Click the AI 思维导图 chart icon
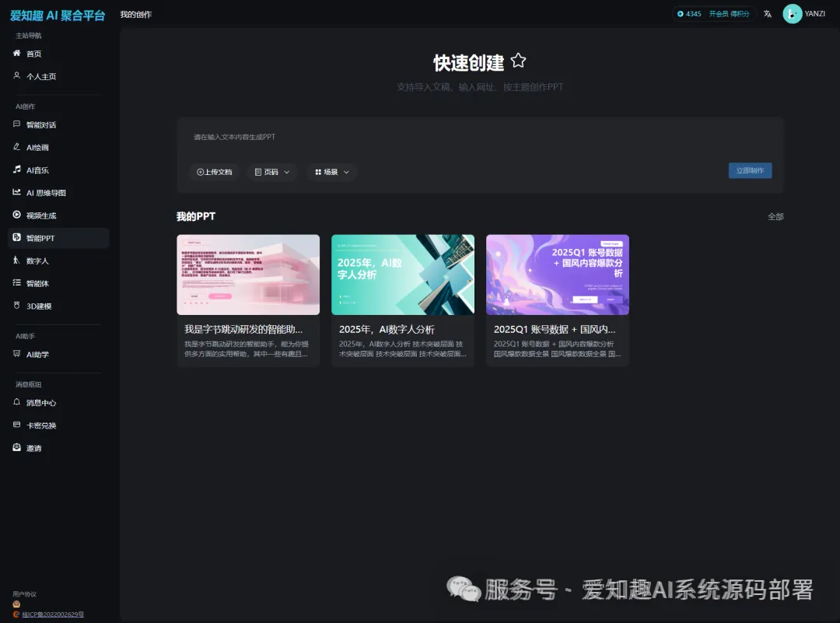This screenshot has height=623, width=840. (16, 192)
